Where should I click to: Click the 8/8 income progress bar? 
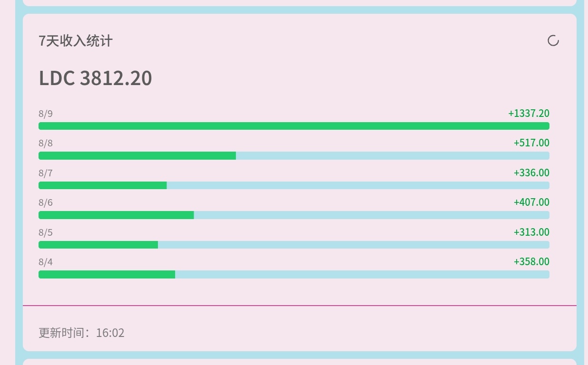(x=294, y=155)
